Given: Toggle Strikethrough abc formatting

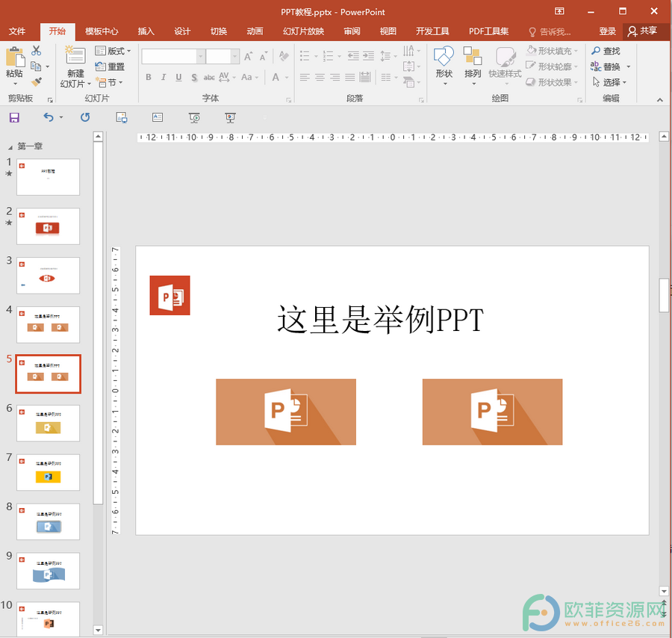Looking at the screenshot, I should coord(209,77).
